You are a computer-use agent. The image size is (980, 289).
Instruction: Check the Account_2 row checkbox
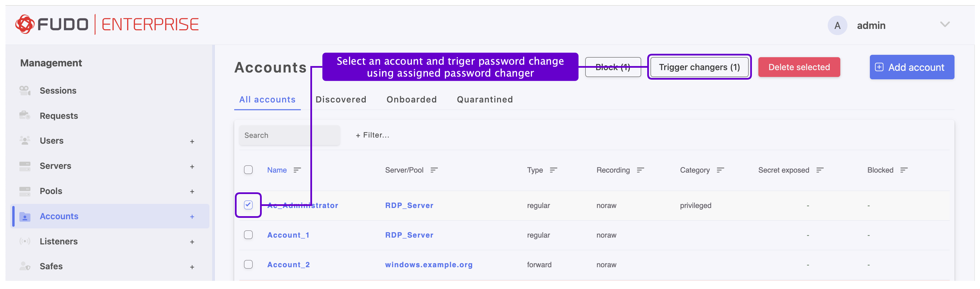248,264
